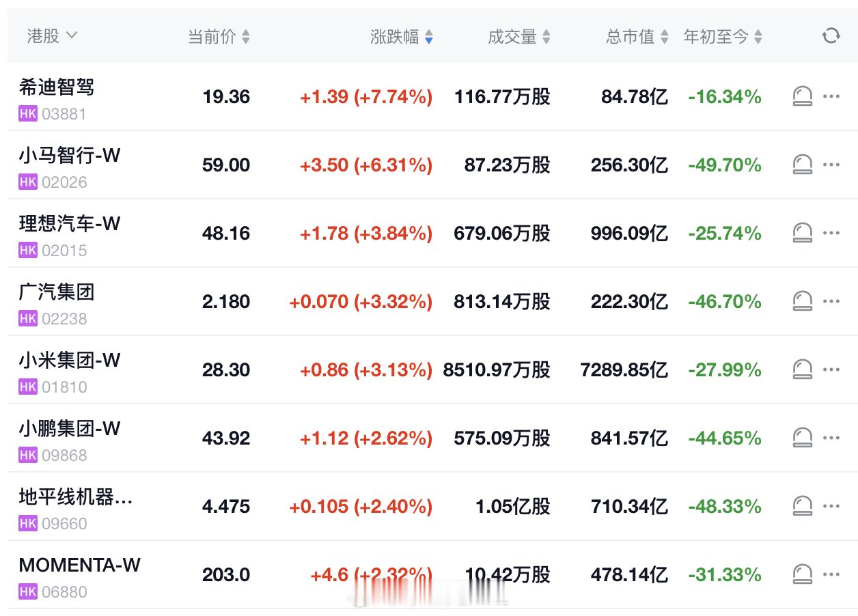Open more options for 小马智行-W

831,165
